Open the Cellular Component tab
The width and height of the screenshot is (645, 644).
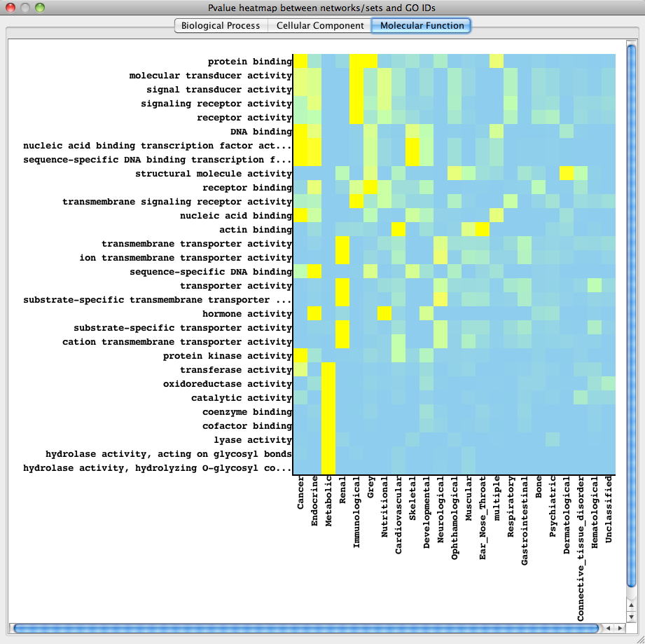coord(320,26)
